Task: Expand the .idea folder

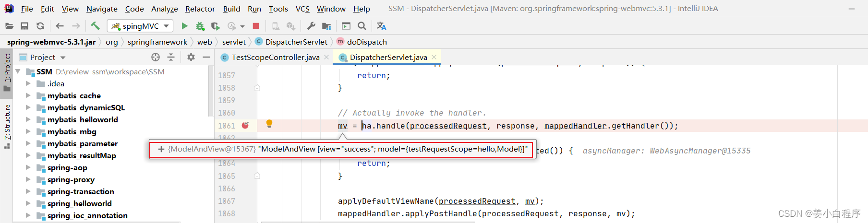Action: pyautogui.click(x=28, y=83)
